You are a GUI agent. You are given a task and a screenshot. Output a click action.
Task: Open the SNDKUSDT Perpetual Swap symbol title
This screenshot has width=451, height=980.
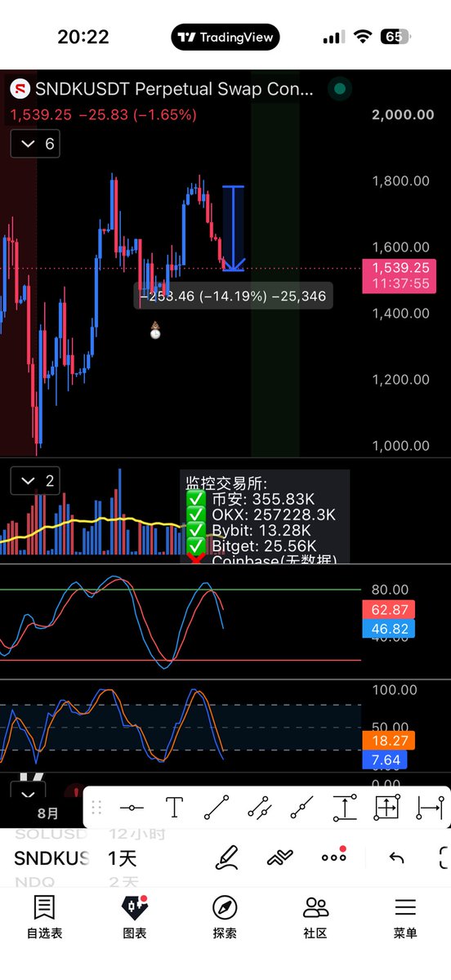tap(174, 89)
